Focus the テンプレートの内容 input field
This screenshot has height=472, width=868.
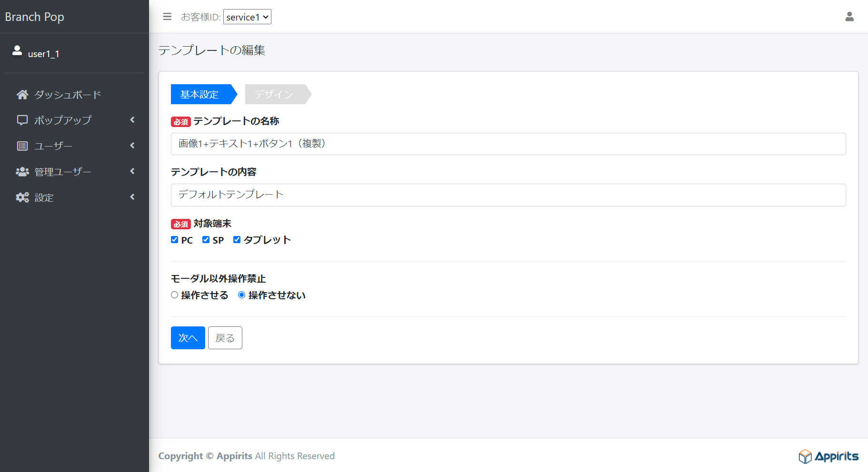coord(509,195)
